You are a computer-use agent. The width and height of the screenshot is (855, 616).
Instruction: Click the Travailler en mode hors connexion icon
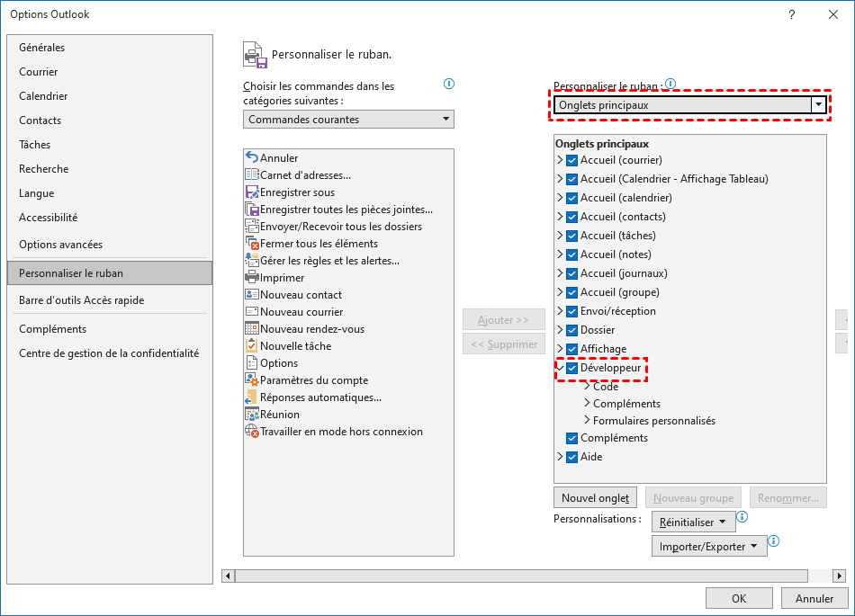point(252,432)
